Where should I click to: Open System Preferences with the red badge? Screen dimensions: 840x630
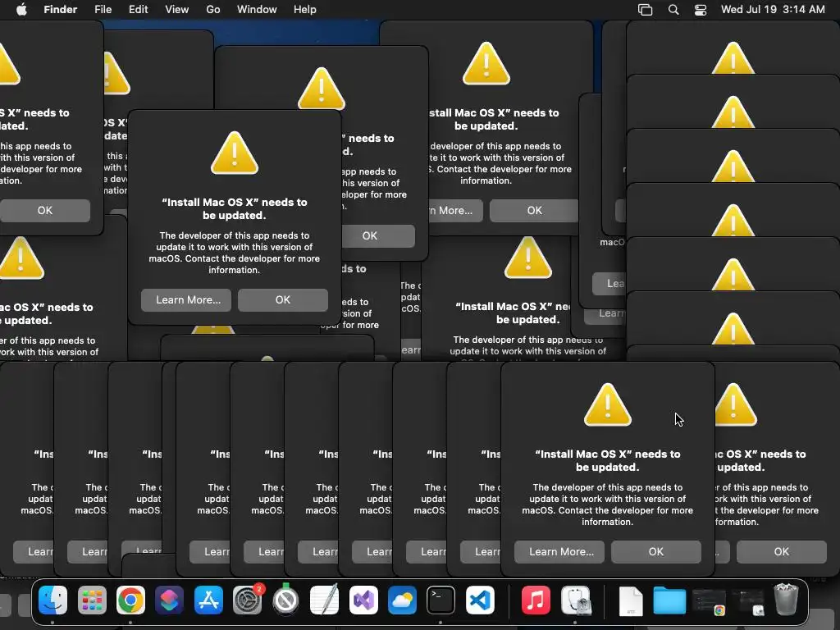[x=248, y=600]
